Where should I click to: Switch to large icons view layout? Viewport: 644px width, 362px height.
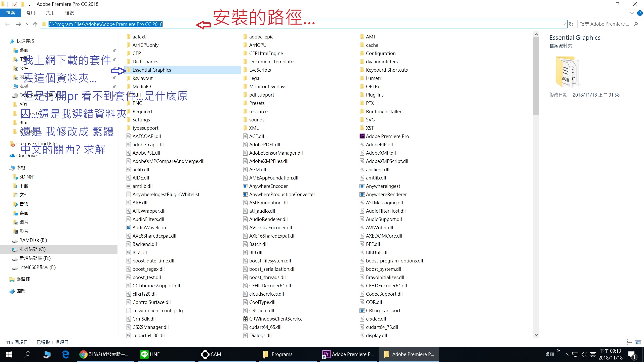[638, 342]
